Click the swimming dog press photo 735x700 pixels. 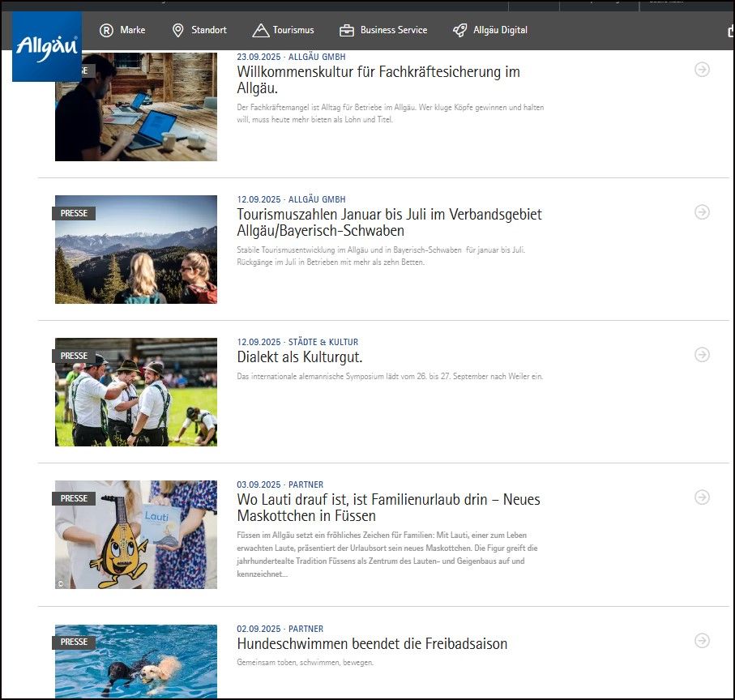(x=135, y=661)
